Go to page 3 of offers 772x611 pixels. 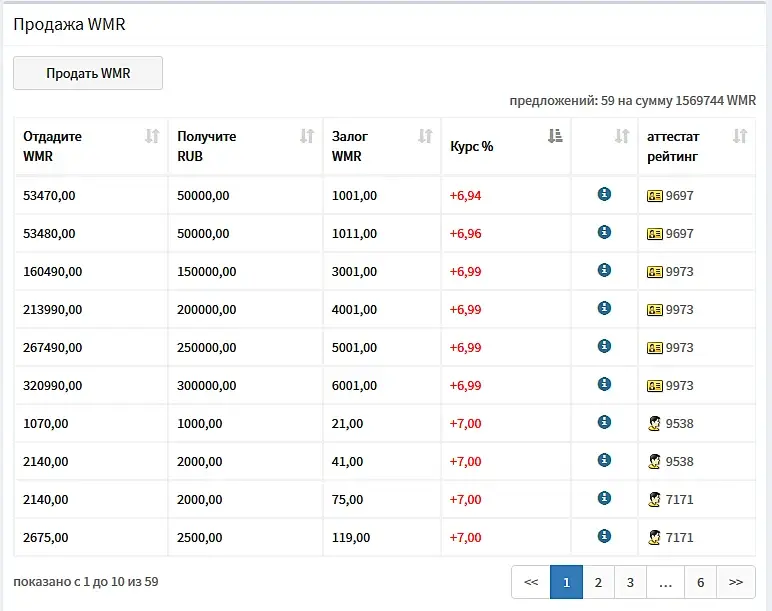[x=630, y=582]
